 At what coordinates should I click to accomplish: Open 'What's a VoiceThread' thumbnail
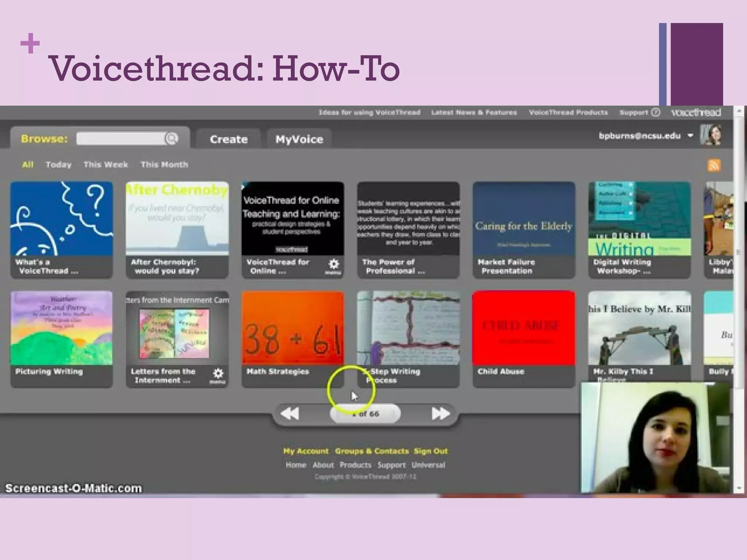[x=62, y=219]
